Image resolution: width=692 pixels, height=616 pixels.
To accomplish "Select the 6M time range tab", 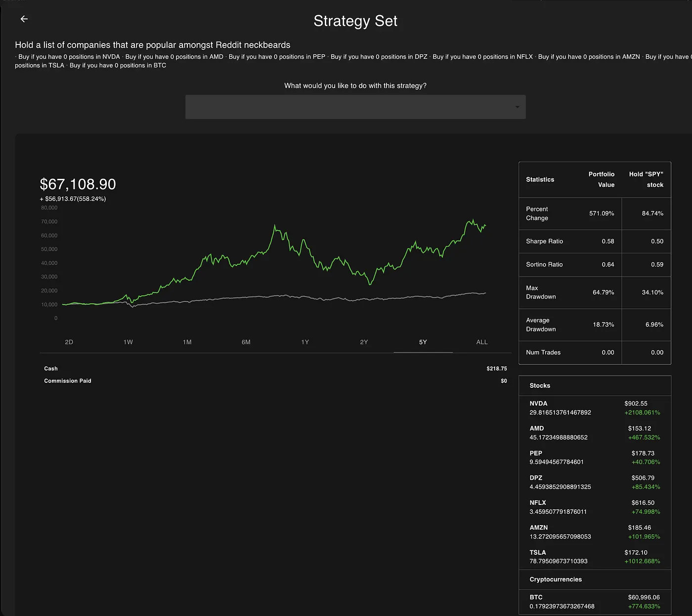I will (246, 342).
